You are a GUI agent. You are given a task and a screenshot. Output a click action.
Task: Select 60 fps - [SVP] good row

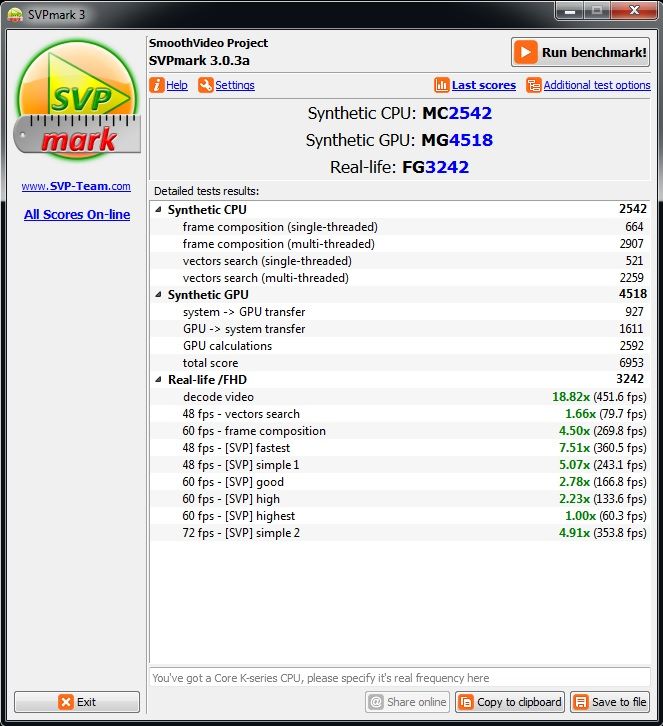click(x=400, y=482)
